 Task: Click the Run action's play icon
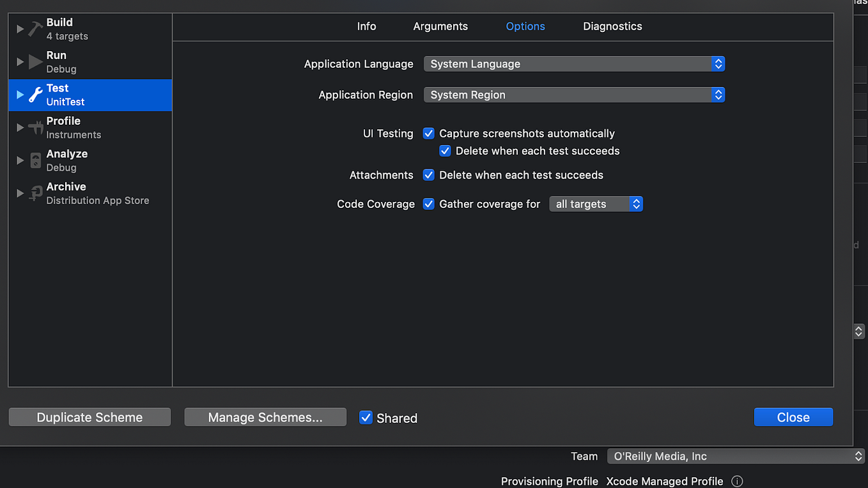[35, 61]
